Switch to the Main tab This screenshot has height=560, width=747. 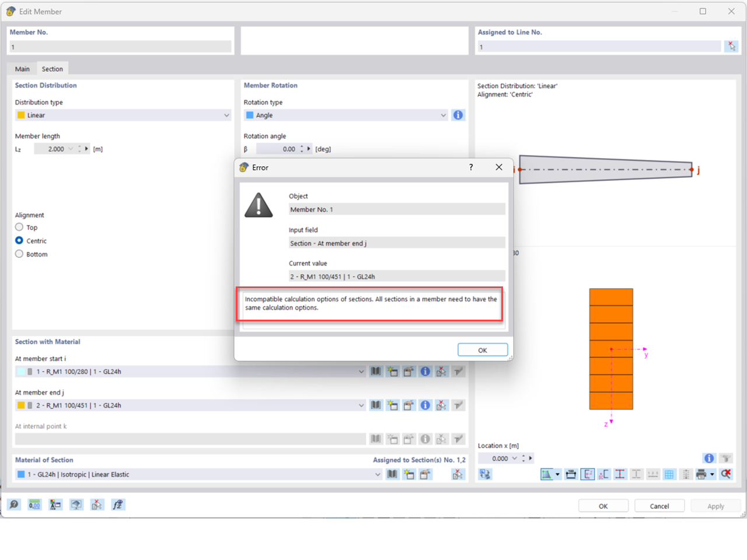(x=22, y=68)
